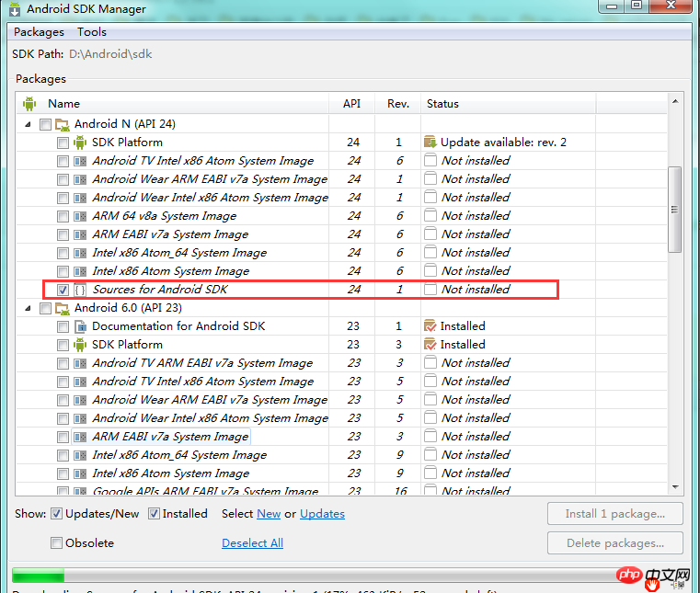Click the green download progress bar
The width and height of the screenshot is (700, 593).
(39, 575)
